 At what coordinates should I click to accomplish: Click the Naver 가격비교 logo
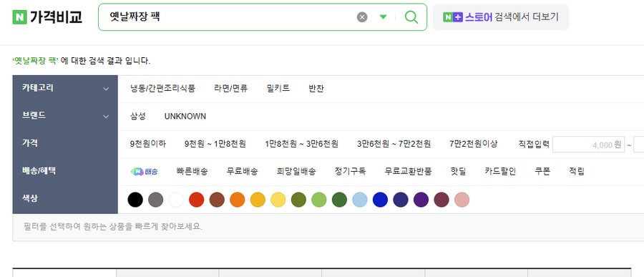click(x=47, y=17)
